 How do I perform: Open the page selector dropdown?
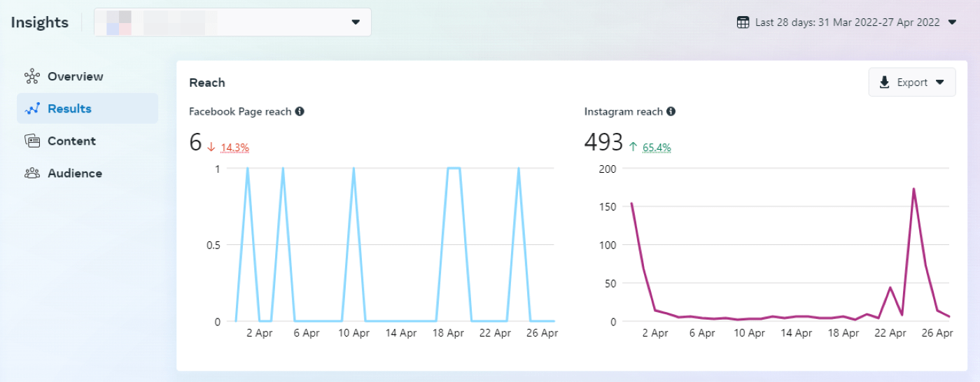click(232, 22)
